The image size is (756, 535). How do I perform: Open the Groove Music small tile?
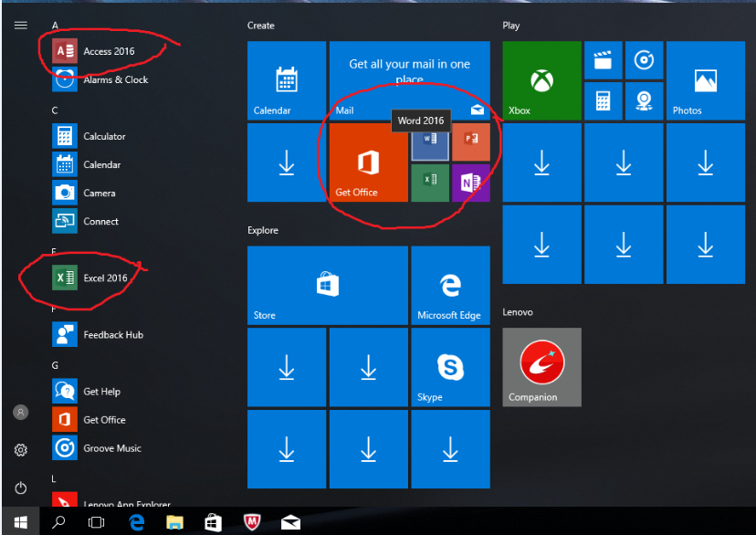(644, 60)
